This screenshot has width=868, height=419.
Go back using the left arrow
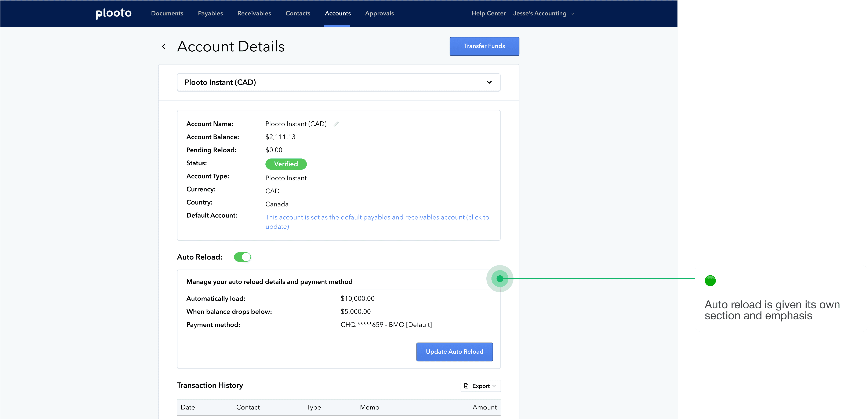[164, 47]
